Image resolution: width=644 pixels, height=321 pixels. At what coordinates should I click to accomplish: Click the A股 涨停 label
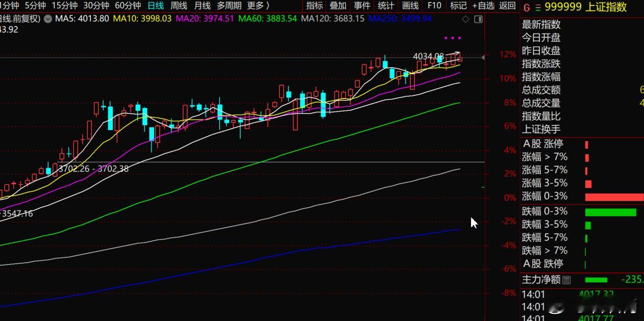(543, 144)
